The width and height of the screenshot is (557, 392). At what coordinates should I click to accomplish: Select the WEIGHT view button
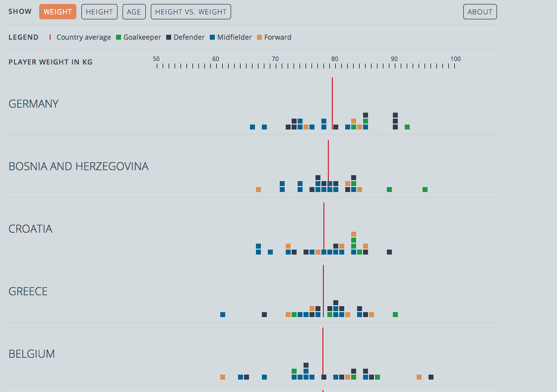[x=58, y=12]
